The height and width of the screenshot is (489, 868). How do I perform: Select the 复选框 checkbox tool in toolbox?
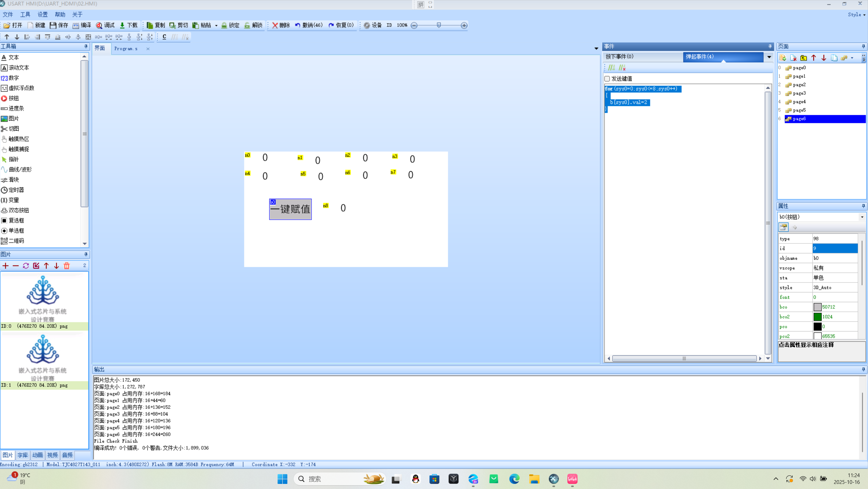(16, 220)
